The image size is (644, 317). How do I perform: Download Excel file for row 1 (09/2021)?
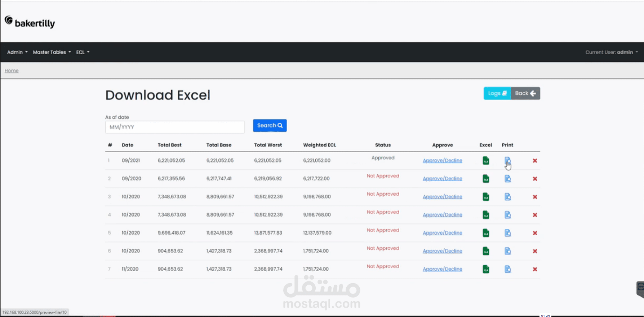(x=486, y=160)
